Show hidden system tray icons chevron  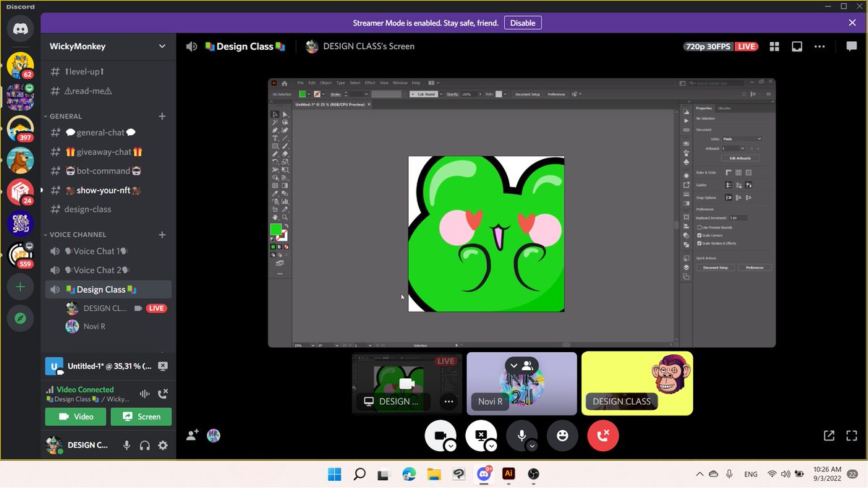(x=699, y=474)
